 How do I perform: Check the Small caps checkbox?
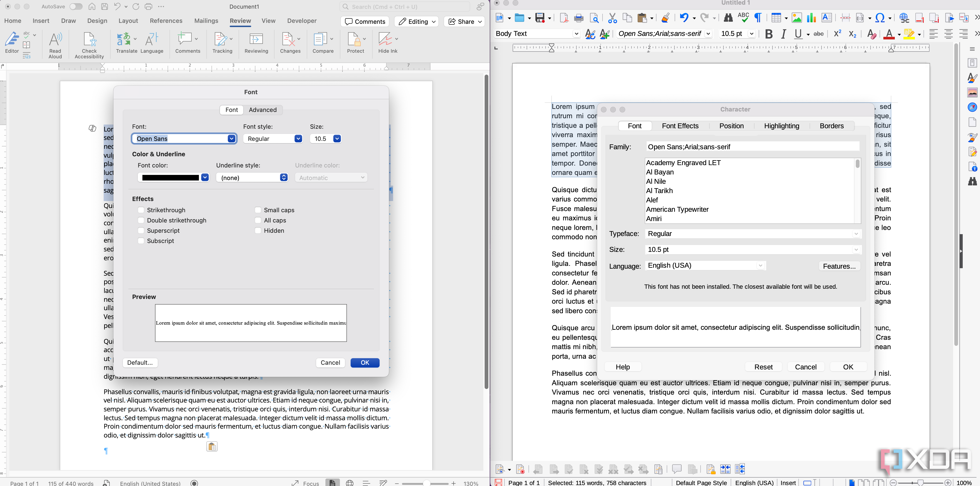258,210
